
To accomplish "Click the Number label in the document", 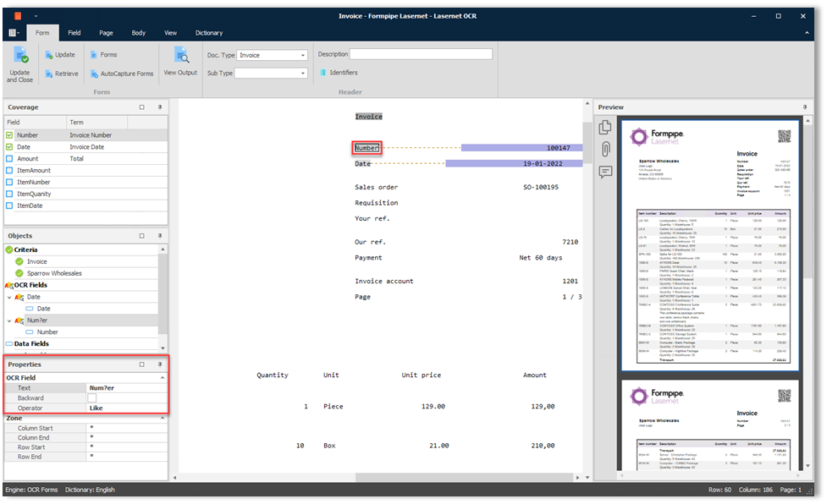I will click(367, 148).
